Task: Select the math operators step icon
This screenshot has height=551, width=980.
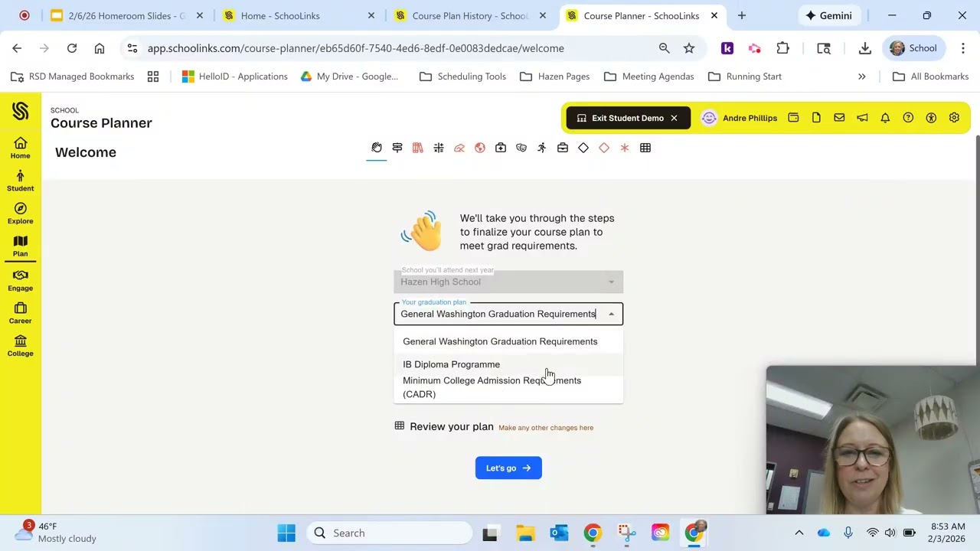Action: pos(439,148)
